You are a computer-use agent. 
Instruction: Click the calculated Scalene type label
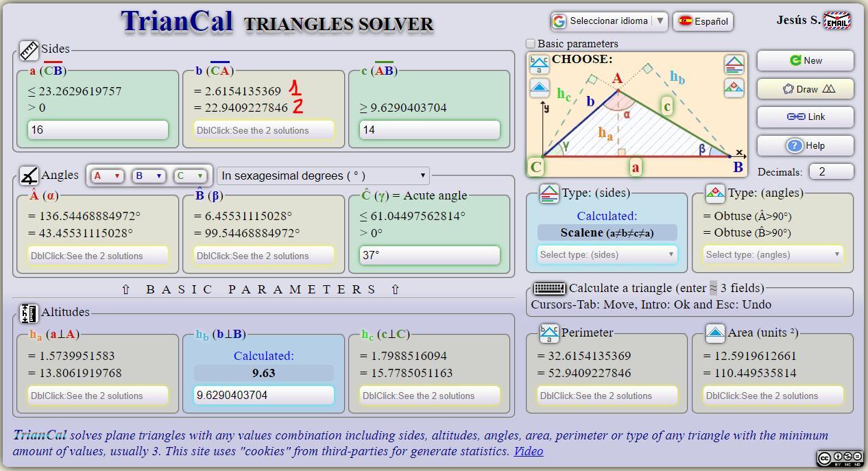[x=607, y=232]
